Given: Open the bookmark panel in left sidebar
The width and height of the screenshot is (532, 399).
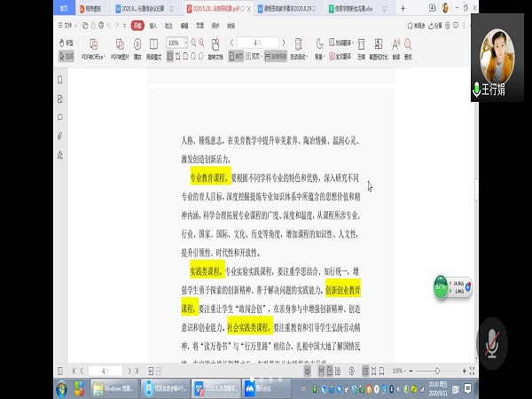Looking at the screenshot, I should tap(59, 79).
